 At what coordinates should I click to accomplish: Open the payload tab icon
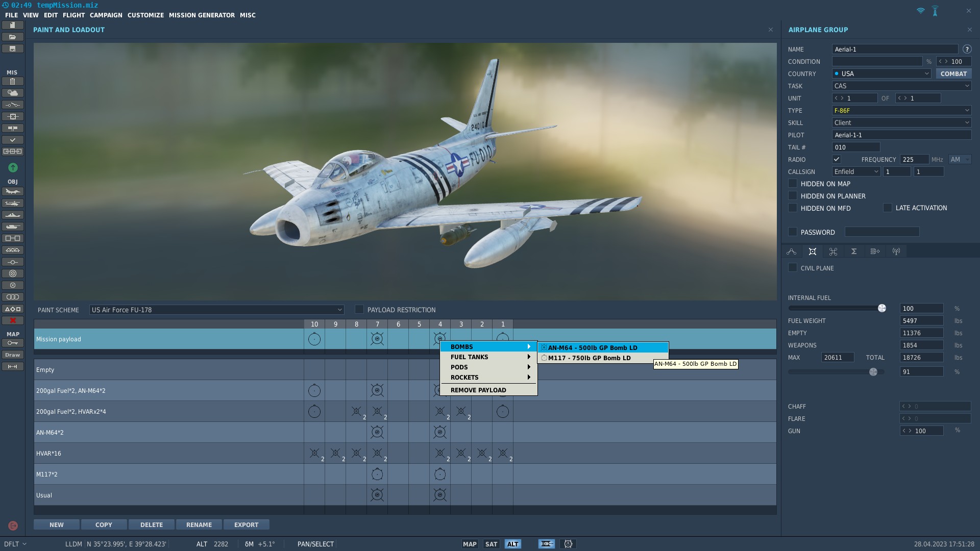pos(813,252)
